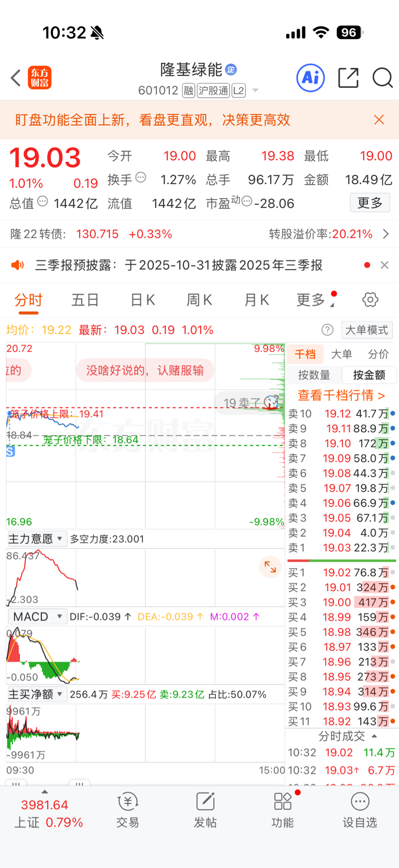Toggle order book to 按金额
The image size is (399, 868).
369,375
